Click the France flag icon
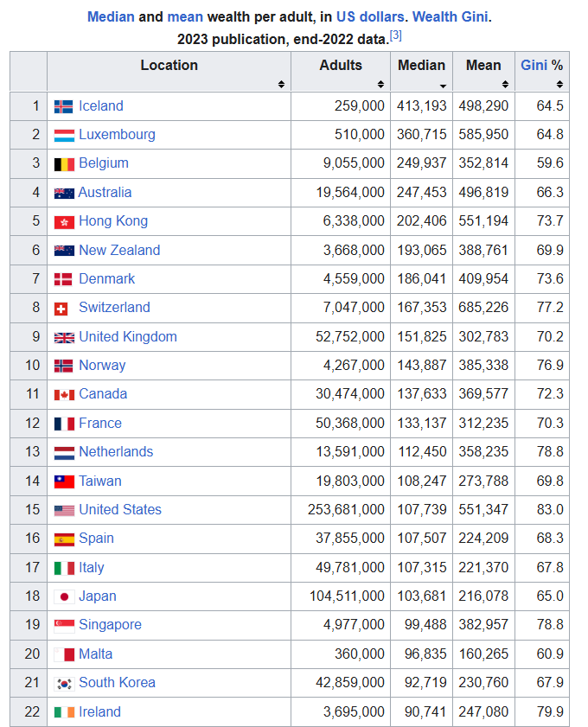Viewport: 588px width, 727px height. click(64, 424)
